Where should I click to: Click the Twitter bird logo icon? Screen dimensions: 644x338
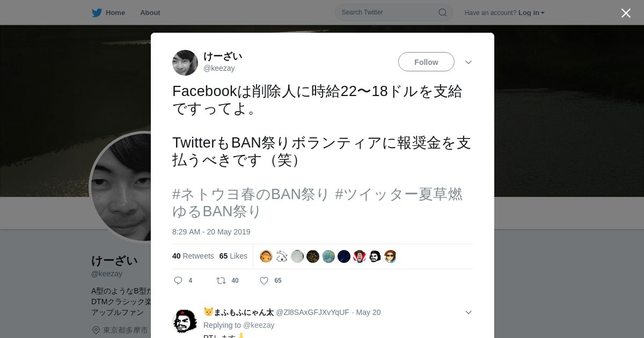97,13
